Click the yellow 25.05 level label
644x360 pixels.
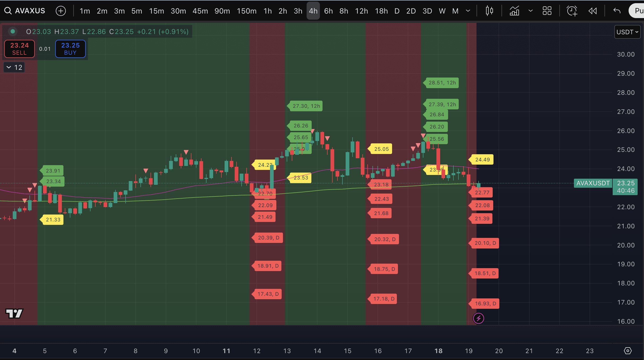(380, 149)
